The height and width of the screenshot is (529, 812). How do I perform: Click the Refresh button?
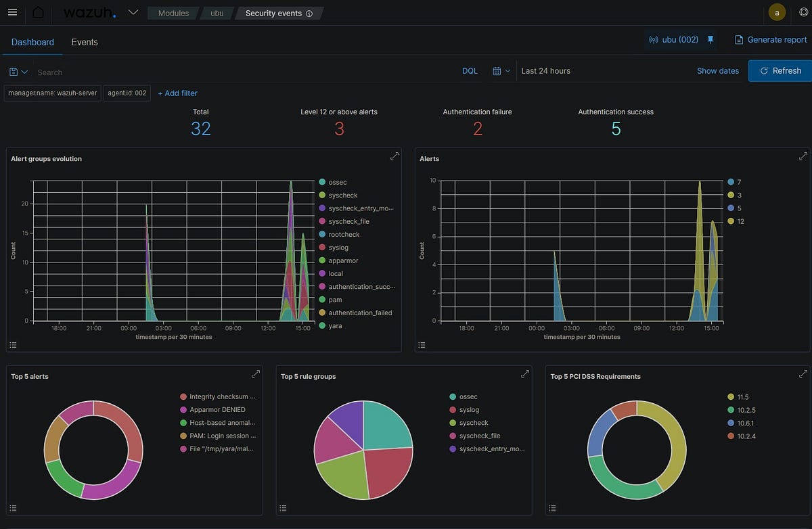coord(780,70)
